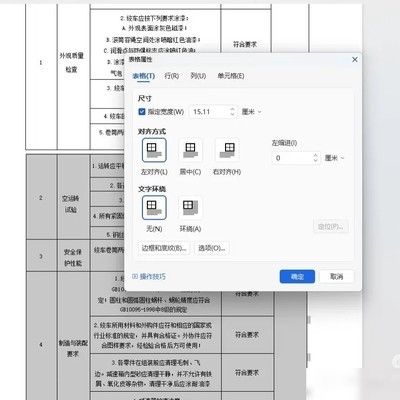
Task: Open the 选项(O)... button
Action: 212,248
